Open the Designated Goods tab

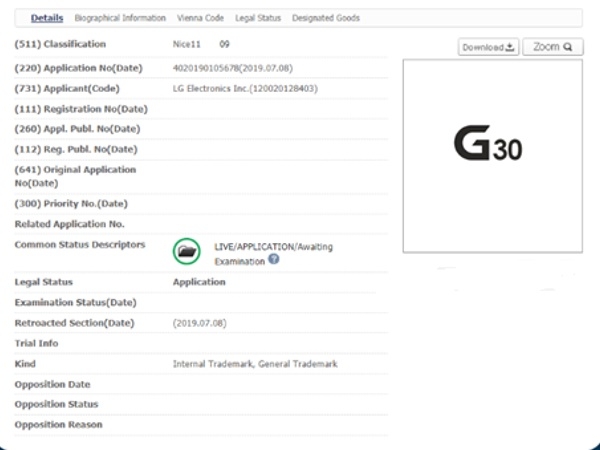coord(326,18)
